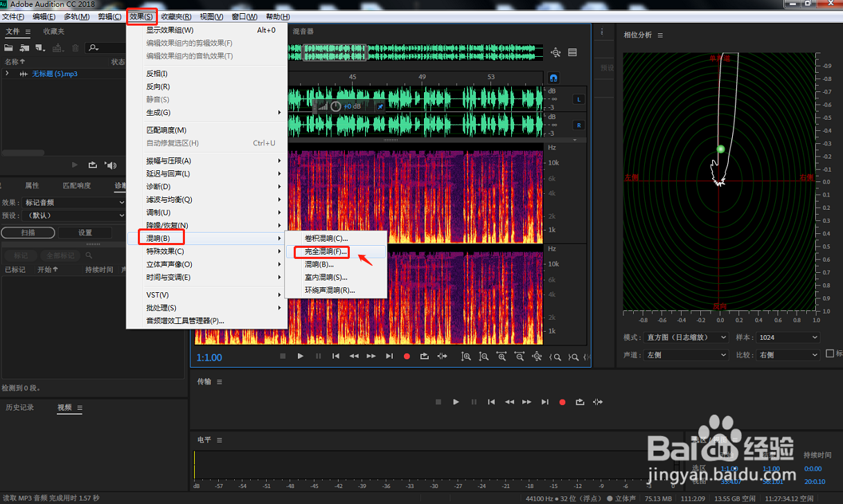This screenshot has height=504, width=843.
Task: Open the 效果 标记音频 dropdown
Action: tap(73, 202)
